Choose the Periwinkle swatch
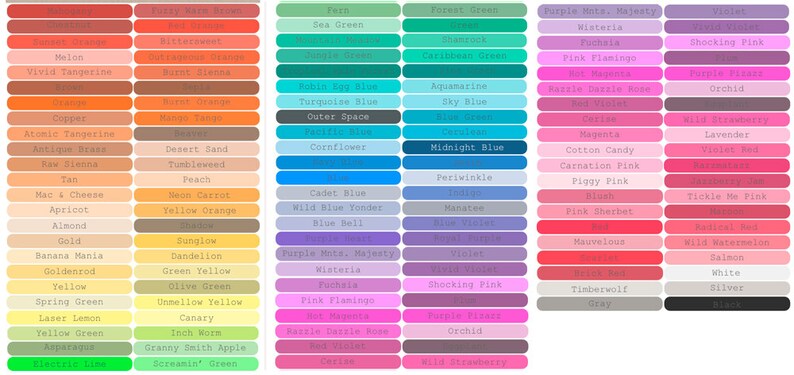Viewport: 794px width, 375px height. click(464, 178)
